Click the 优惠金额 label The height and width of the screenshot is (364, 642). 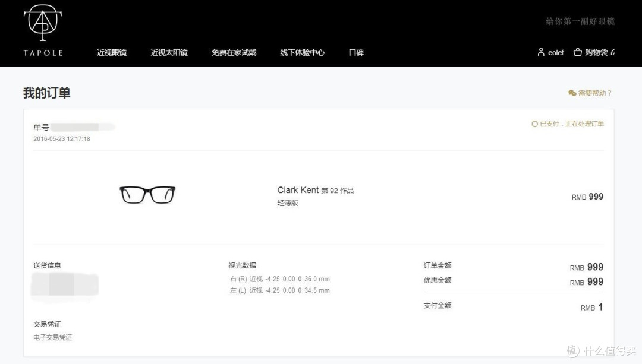(x=438, y=280)
